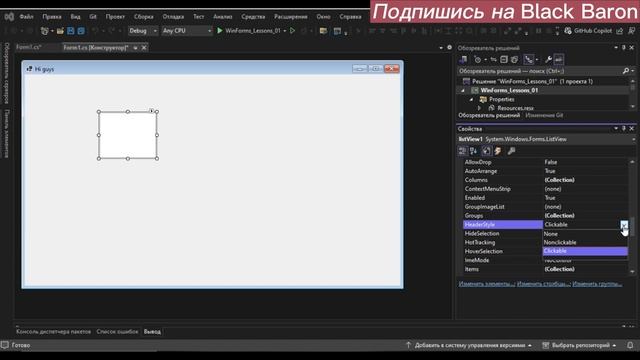Open the Правка menu
Image resolution: width=640 pixels, height=360 pixels.
click(52, 17)
